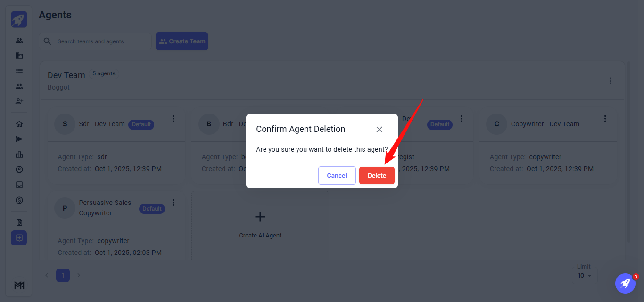Screen dimensions: 644x302
Task: Open the list icon in sidebar
Action: click(19, 71)
